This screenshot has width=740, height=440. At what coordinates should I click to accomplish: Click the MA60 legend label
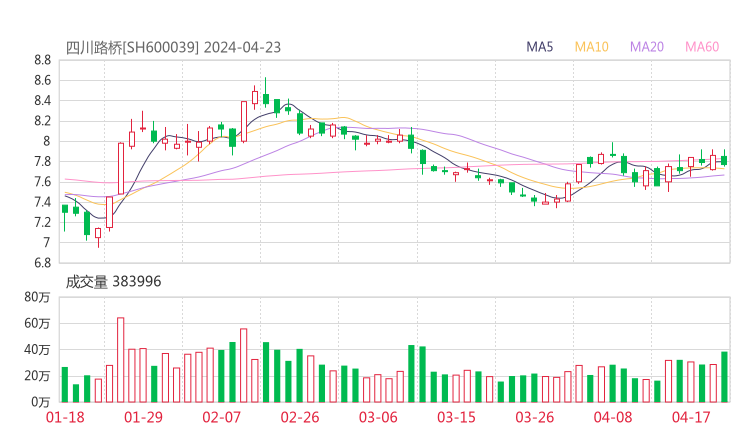point(702,47)
